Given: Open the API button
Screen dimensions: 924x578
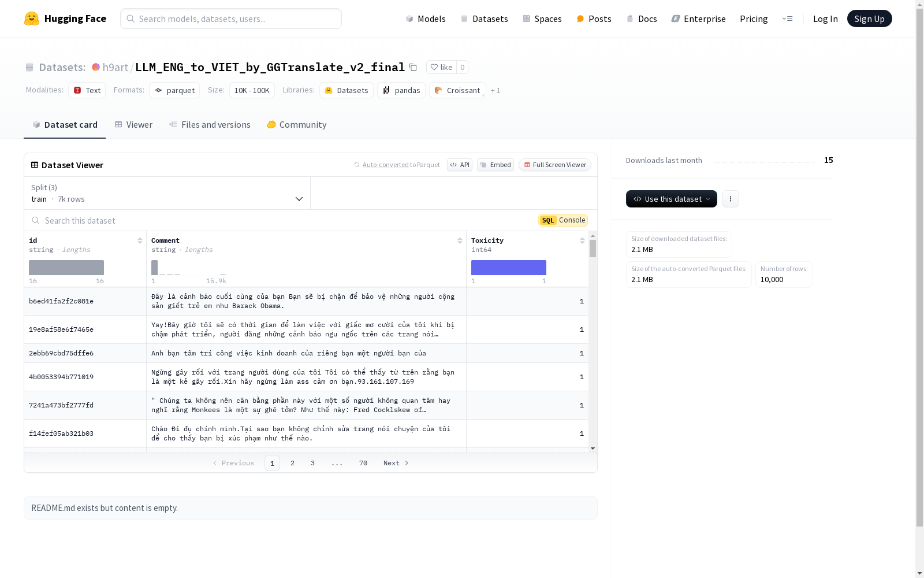Looking at the screenshot, I should tap(460, 165).
